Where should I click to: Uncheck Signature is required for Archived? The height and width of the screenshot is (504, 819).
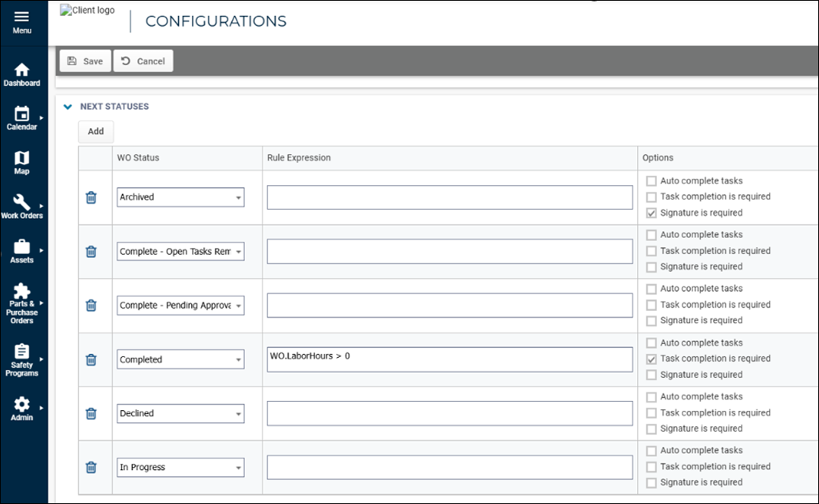tap(651, 213)
